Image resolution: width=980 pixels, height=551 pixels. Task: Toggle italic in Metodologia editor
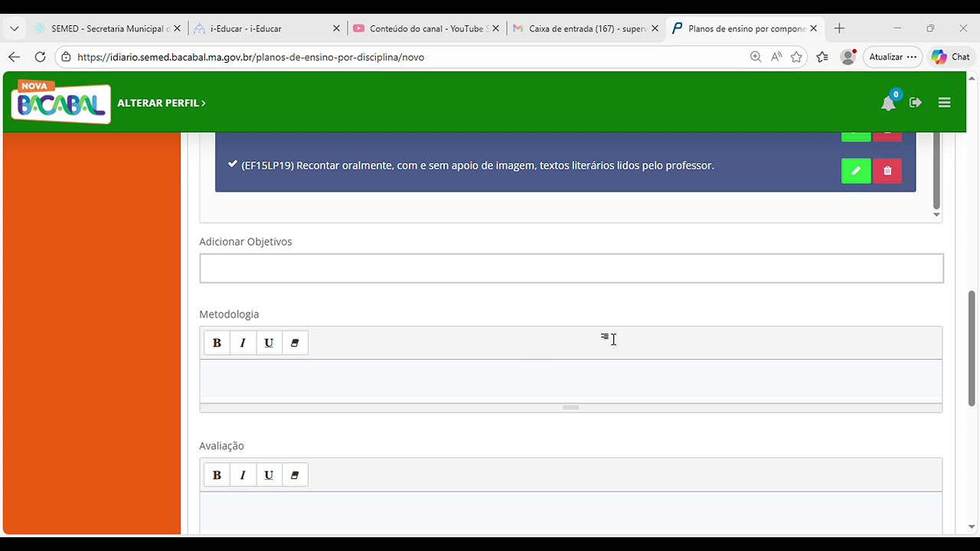click(x=243, y=343)
